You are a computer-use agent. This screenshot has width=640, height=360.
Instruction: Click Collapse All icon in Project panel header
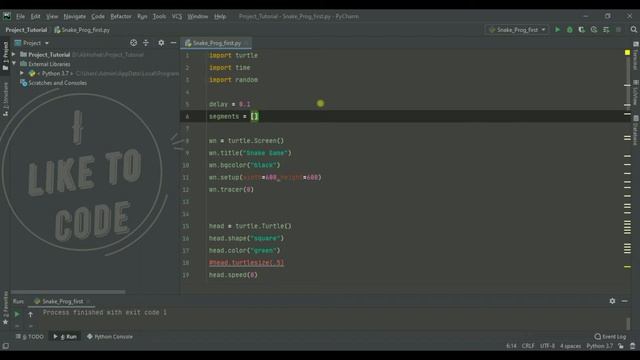(146, 43)
